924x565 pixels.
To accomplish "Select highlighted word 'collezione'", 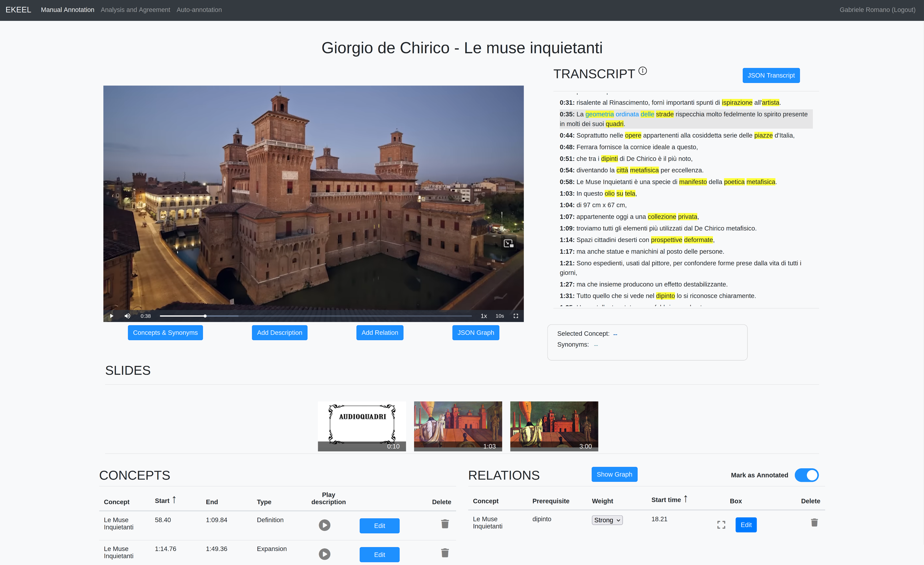I will click(662, 216).
